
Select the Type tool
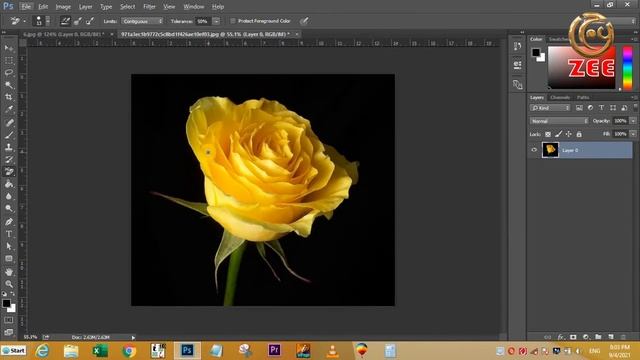pyautogui.click(x=9, y=234)
